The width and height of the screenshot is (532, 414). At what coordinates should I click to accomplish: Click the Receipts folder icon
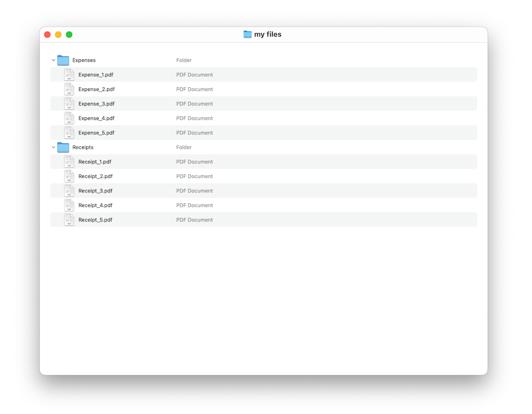[63, 147]
